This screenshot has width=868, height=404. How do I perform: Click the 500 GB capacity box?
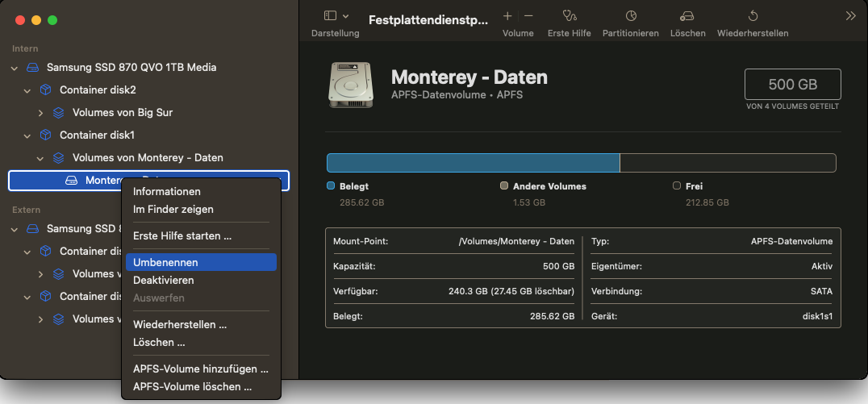[793, 84]
